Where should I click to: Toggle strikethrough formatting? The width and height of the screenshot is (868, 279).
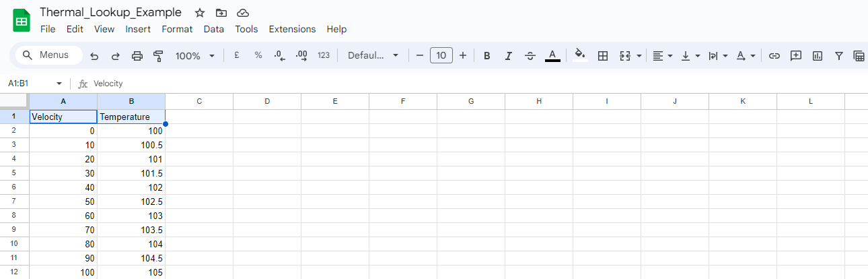pyautogui.click(x=530, y=56)
